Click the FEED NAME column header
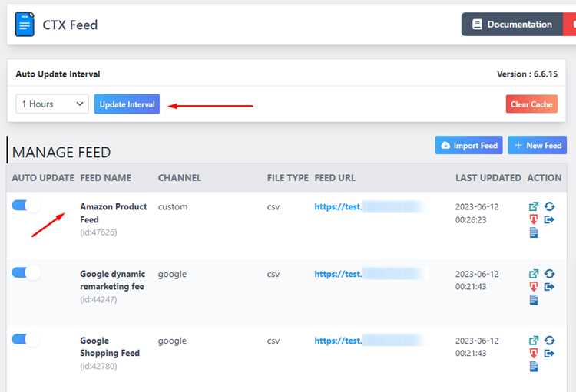This screenshot has height=392, width=576. 106,178
